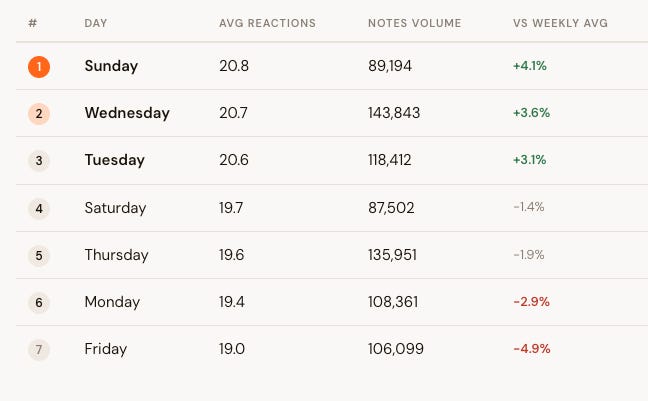Viewport: 648px width, 401px height.
Task: Click the orange rank 1 badge
Action: [39, 67]
